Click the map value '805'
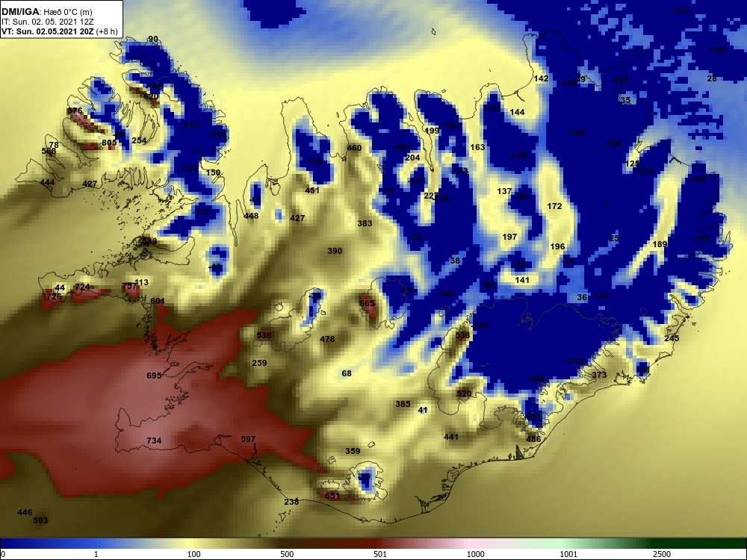 pos(109,143)
